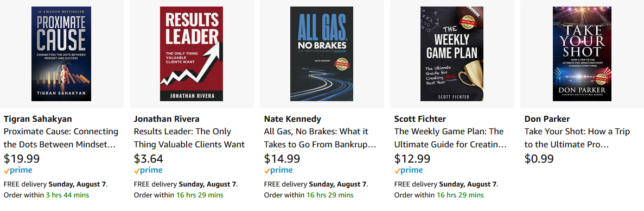
Task: Open the Results Leader book cover
Action: click(x=192, y=54)
